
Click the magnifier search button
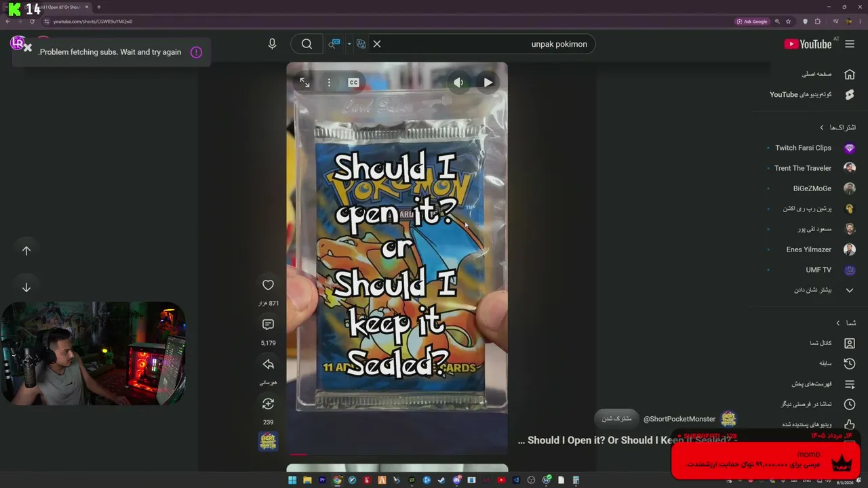pos(307,44)
